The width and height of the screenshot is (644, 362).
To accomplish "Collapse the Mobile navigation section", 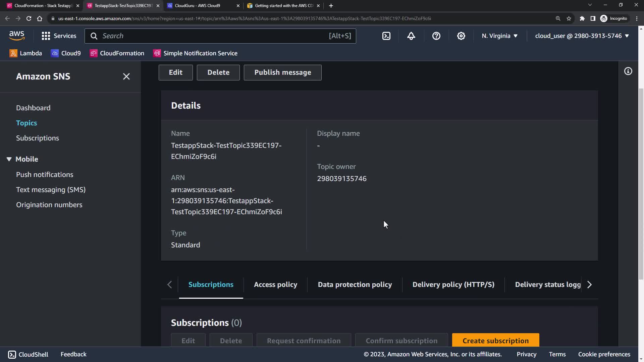I will (x=9, y=159).
